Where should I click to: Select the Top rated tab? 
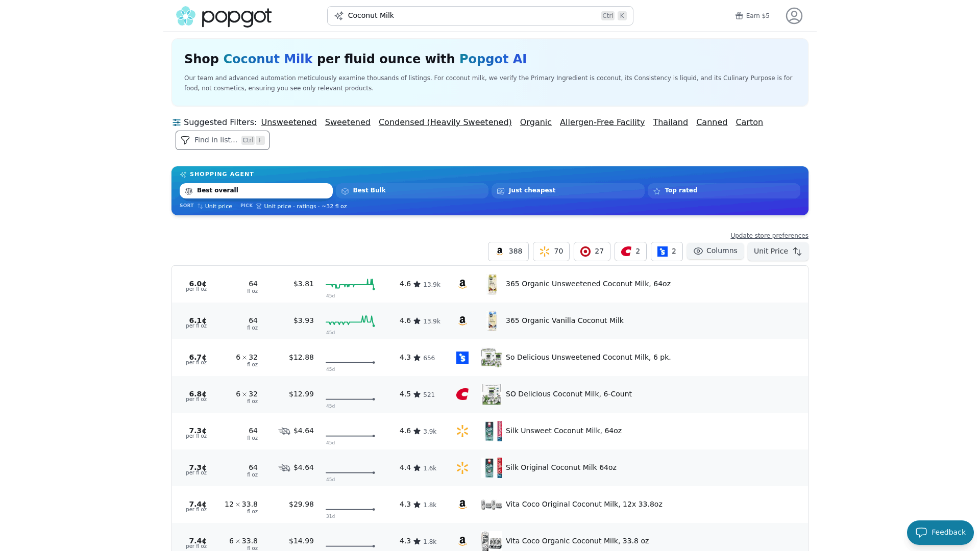724,191
